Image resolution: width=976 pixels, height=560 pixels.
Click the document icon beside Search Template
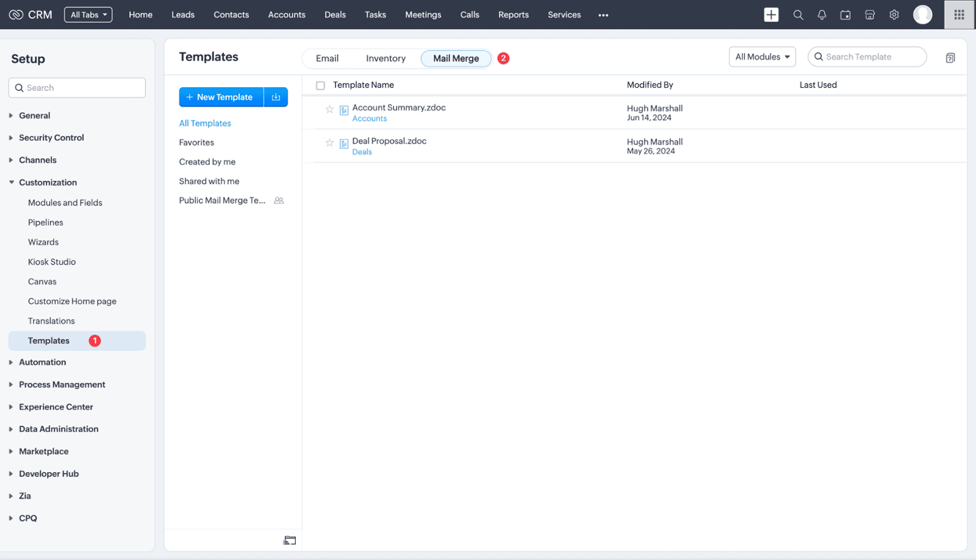click(950, 58)
